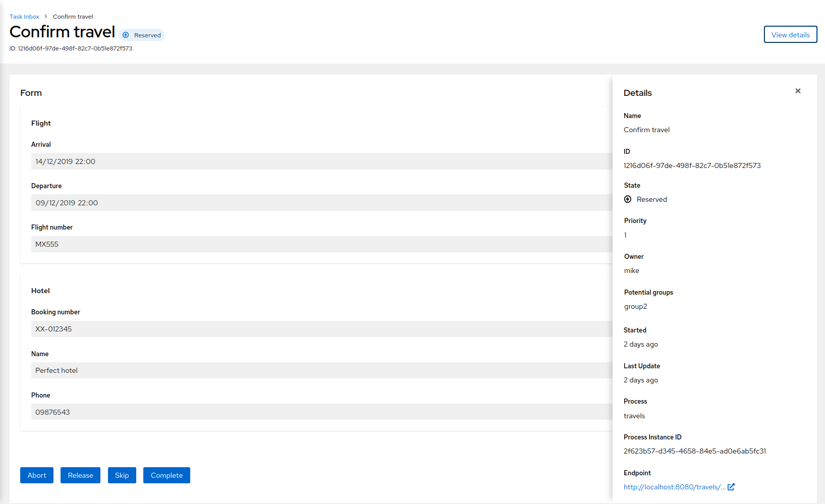Open the localhost endpoint link
The height and width of the screenshot is (504, 825).
point(674,487)
